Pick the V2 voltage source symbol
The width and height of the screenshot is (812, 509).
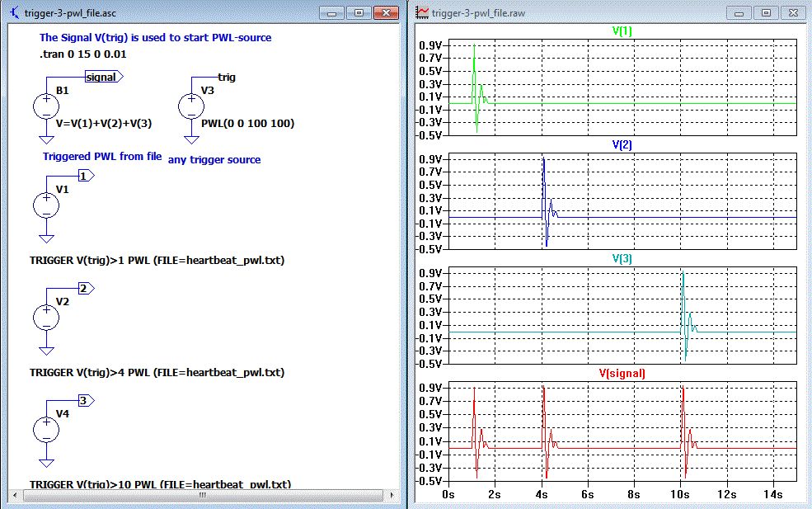[x=45, y=318]
